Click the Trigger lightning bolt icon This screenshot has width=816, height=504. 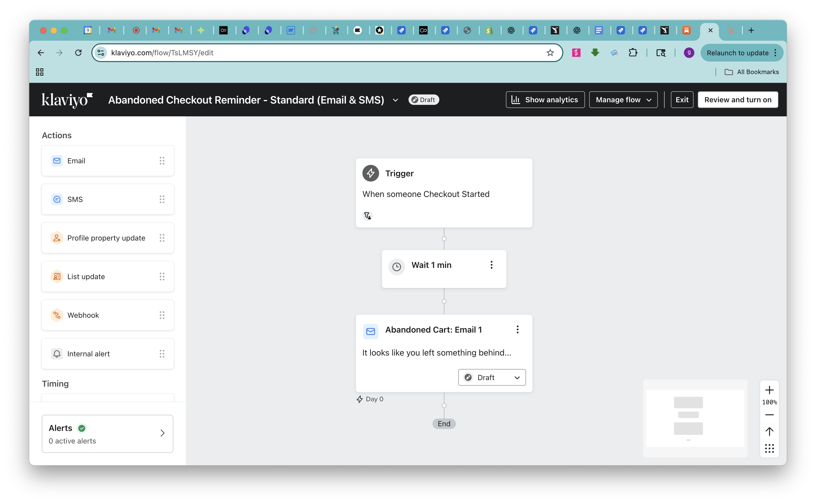(x=370, y=173)
